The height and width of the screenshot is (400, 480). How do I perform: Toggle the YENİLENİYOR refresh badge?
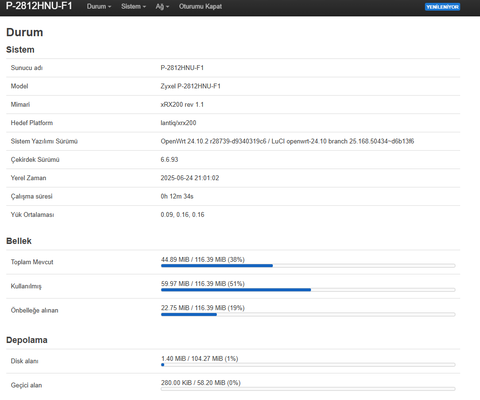[442, 7]
